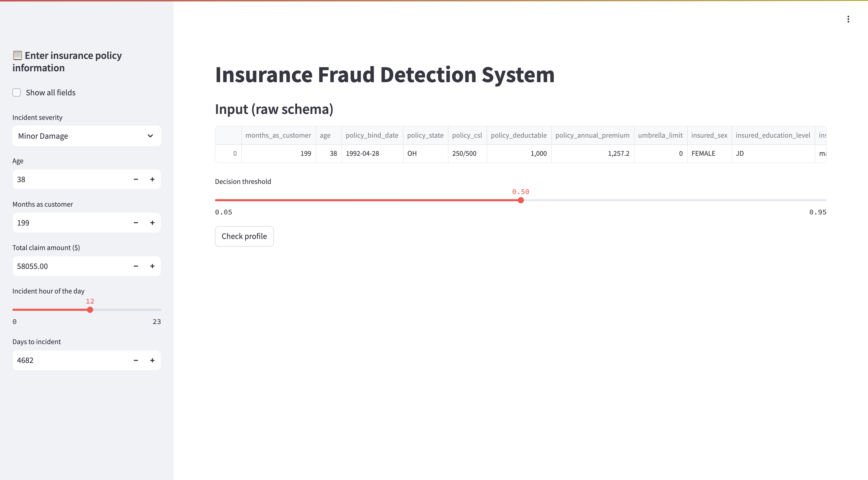The height and width of the screenshot is (480, 868).
Task: Increment Months as customer value
Action: [x=152, y=222]
